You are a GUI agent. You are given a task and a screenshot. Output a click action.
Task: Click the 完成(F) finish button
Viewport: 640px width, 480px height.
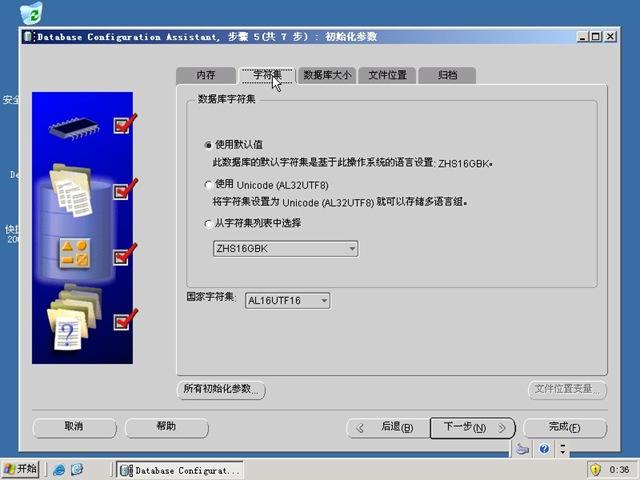click(565, 428)
